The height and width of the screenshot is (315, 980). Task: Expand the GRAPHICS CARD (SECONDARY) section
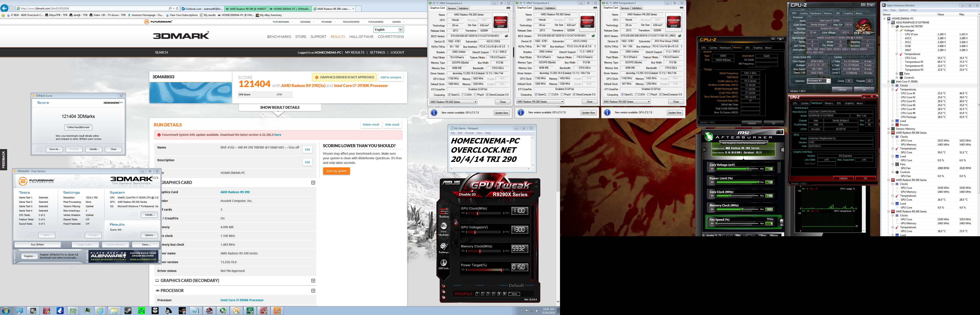[313, 281]
